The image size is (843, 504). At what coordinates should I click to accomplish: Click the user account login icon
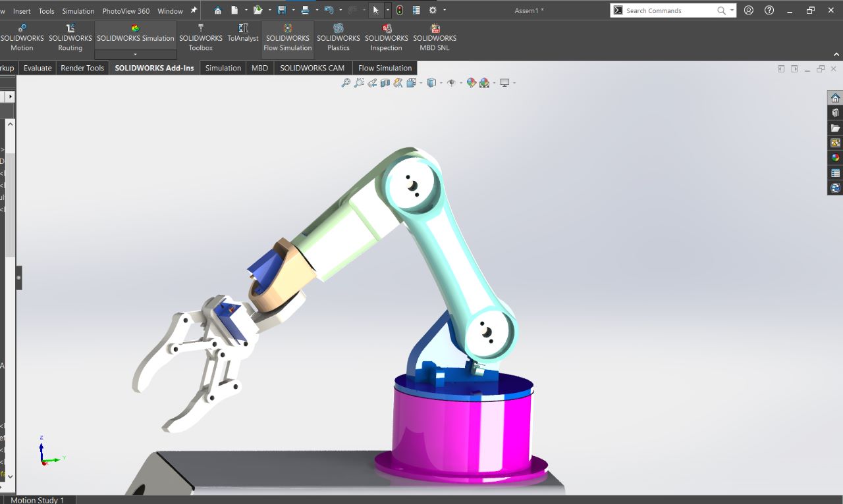(749, 11)
